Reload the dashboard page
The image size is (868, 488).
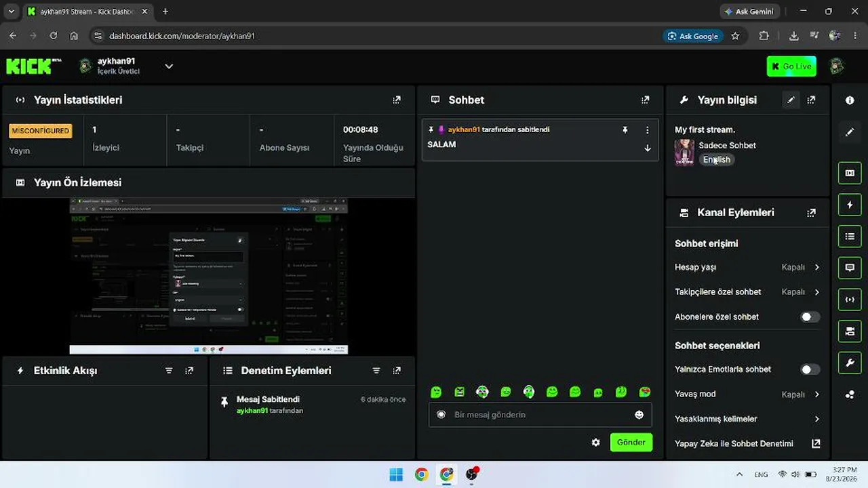coord(54,36)
